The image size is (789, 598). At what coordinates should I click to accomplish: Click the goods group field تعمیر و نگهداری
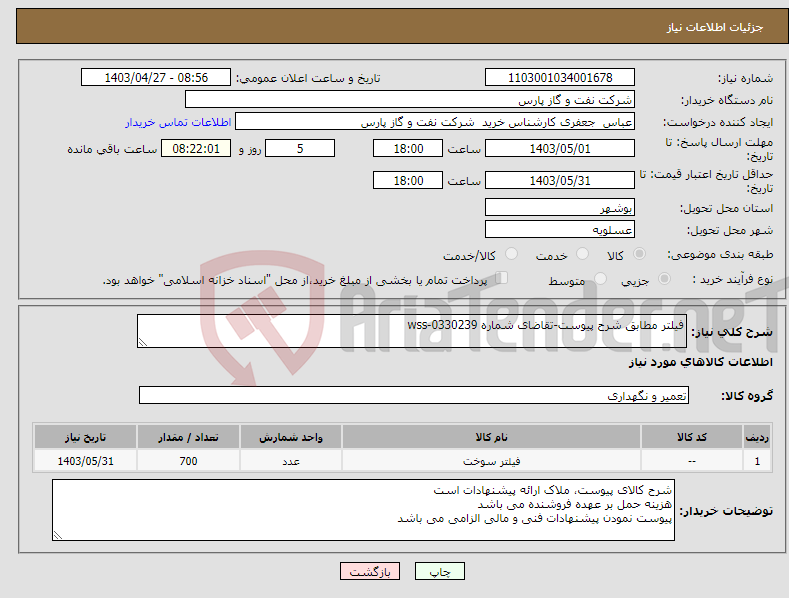point(414,395)
